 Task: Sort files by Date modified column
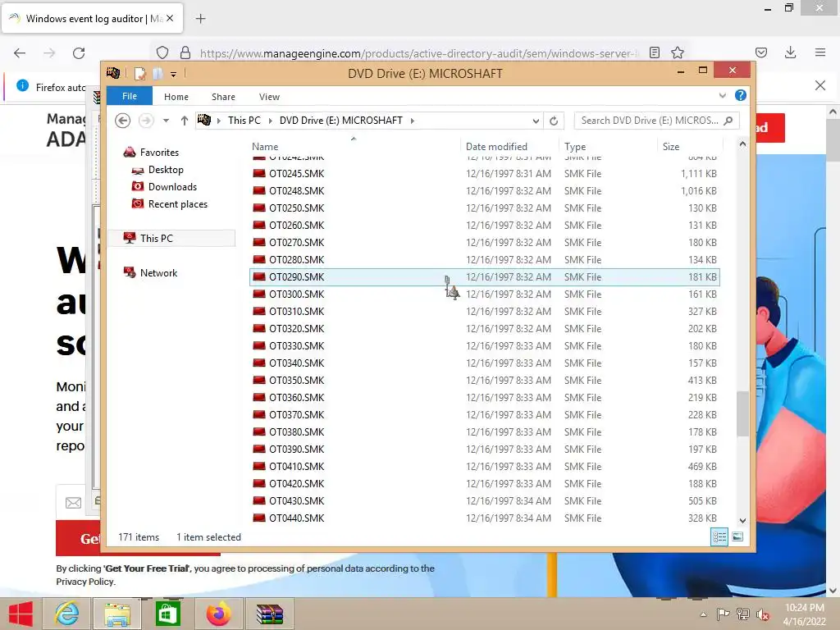(509, 146)
